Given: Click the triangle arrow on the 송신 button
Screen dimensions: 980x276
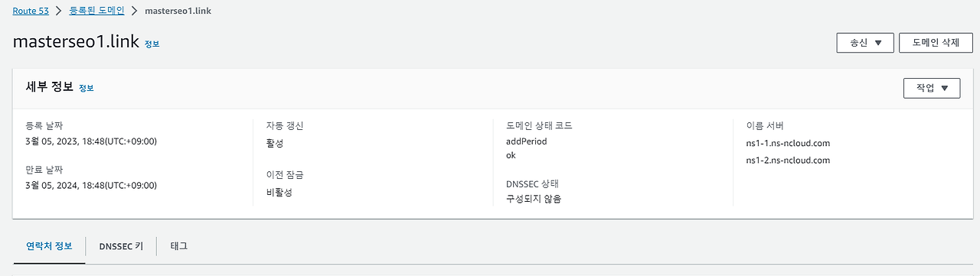Looking at the screenshot, I should click(878, 44).
